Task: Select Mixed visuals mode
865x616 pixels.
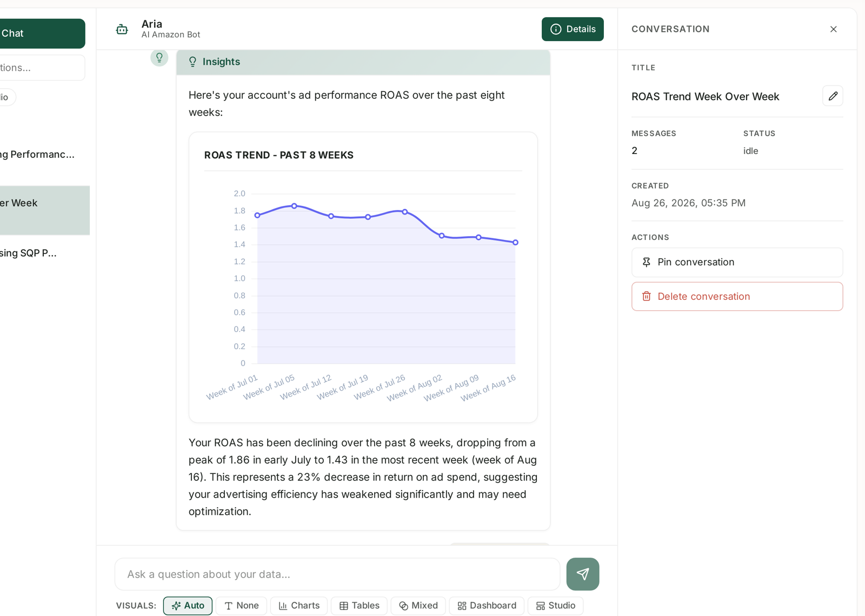Action: pos(418,606)
